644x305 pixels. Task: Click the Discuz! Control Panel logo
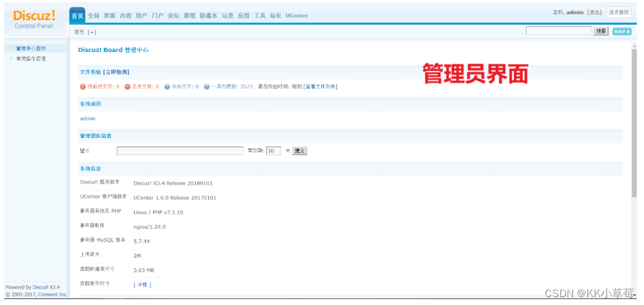(x=34, y=19)
